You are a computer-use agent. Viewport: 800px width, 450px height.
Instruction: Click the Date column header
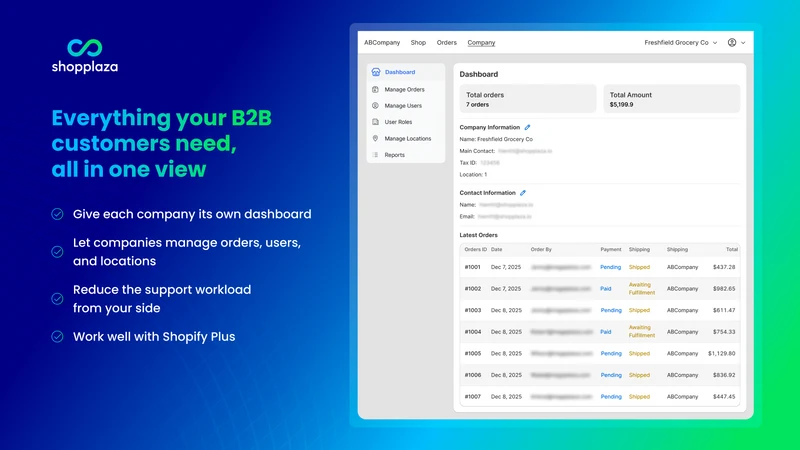click(x=496, y=249)
